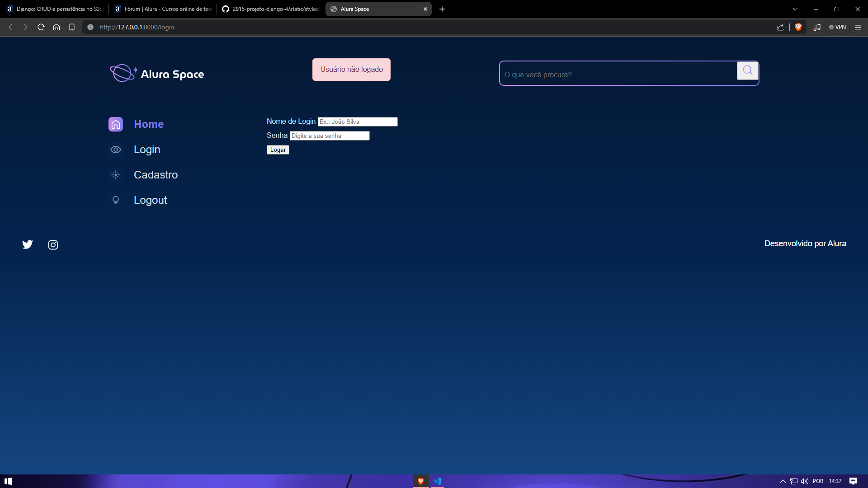
Task: Click Brave icon in the taskbar
Action: 421,481
